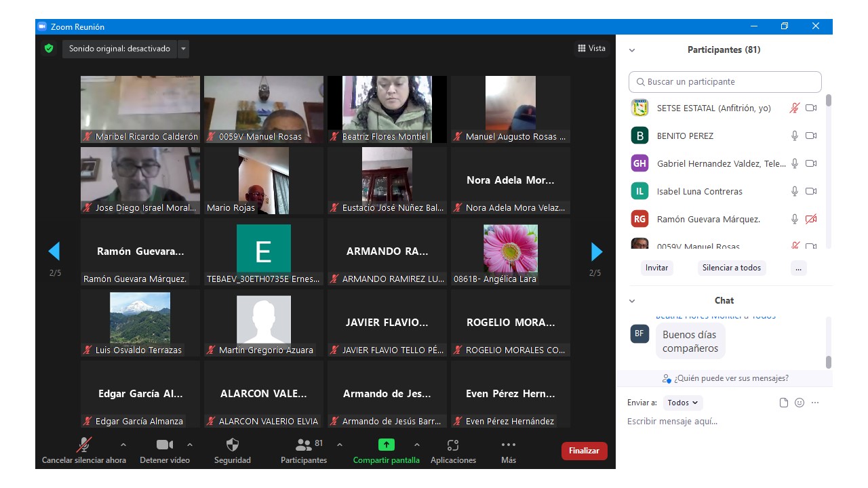868x488 pixels.
Task: Click the file attachment icon in chat
Action: pos(784,403)
